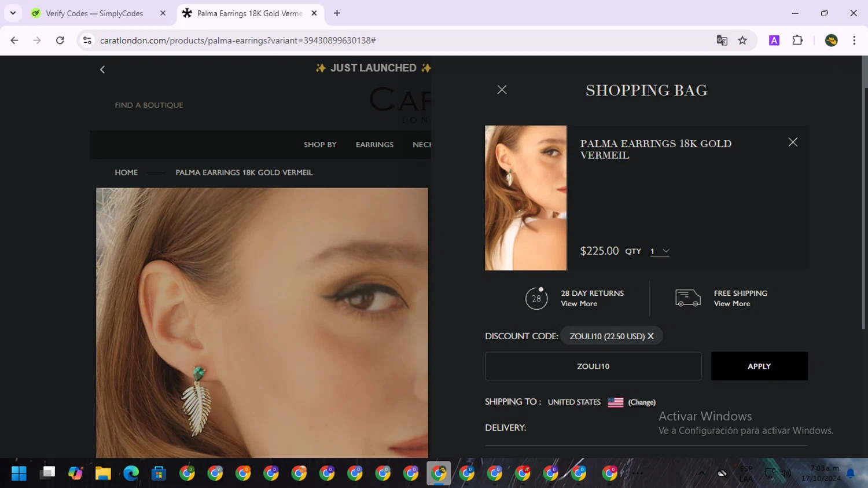Click the APPLY discount button
868x488 pixels.
pos(759,366)
